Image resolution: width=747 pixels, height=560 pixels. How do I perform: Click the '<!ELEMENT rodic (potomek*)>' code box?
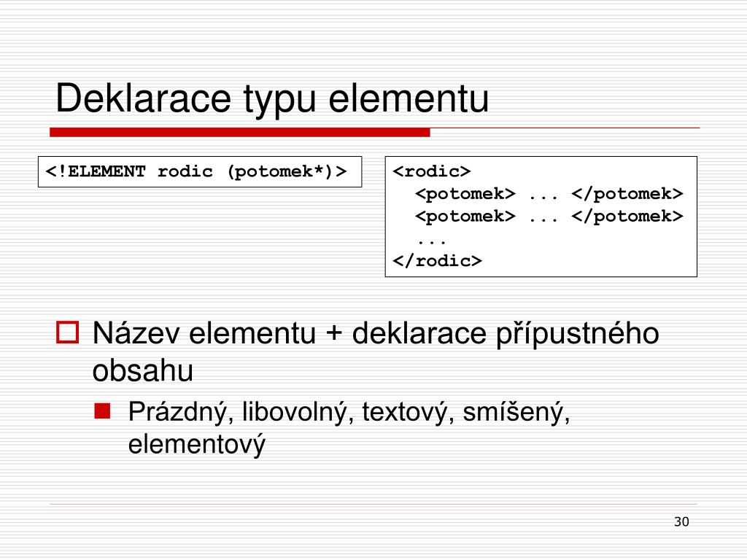point(200,171)
